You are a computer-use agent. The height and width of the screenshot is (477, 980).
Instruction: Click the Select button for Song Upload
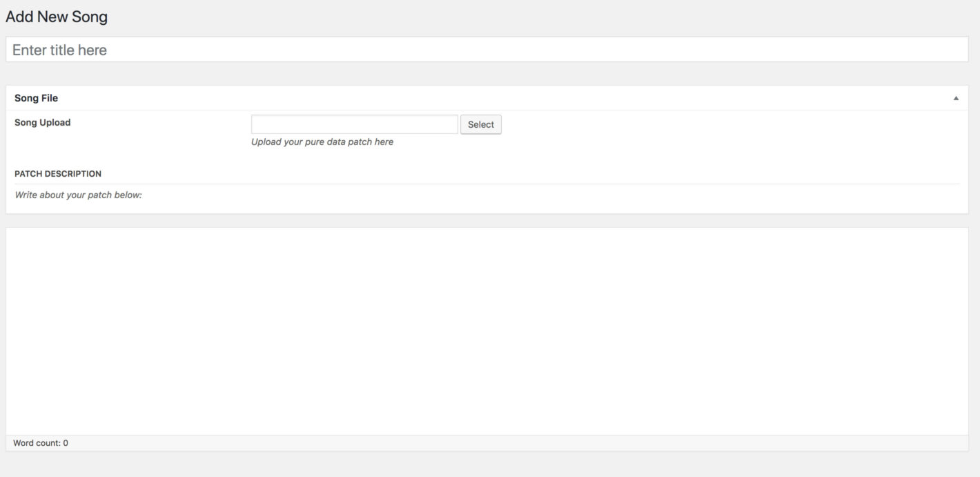[x=480, y=124]
